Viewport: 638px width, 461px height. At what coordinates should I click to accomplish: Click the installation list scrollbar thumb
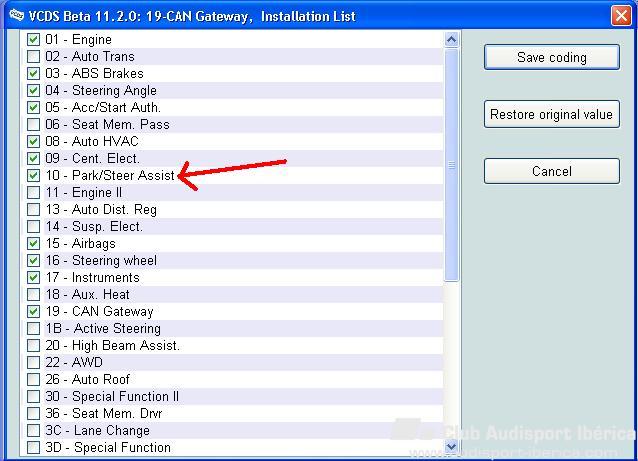coord(451,165)
